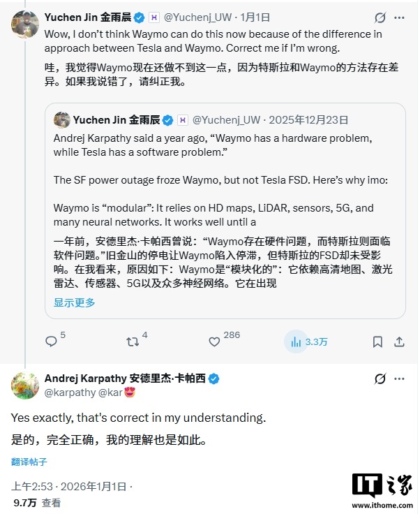This screenshot has width=420, height=514.
Task: Click the 上午2:53 · 2026年1月1日 timestamp
Action: pyautogui.click(x=70, y=486)
